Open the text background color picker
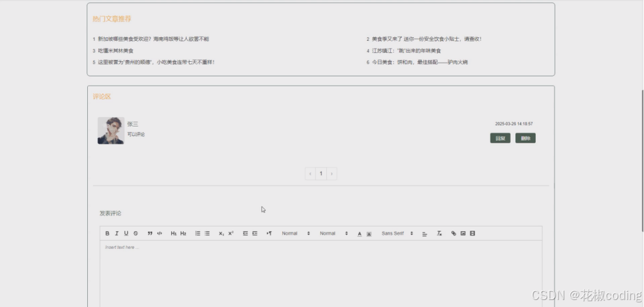 (369, 234)
